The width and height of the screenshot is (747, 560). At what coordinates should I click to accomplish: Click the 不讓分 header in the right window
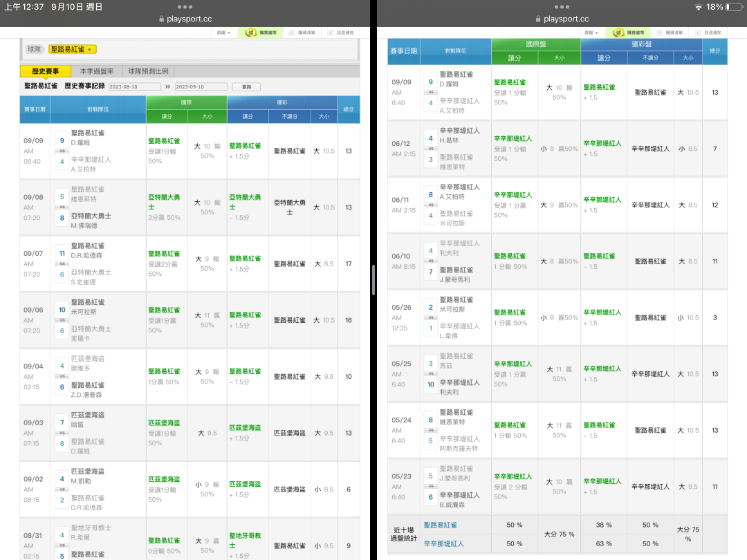650,57
